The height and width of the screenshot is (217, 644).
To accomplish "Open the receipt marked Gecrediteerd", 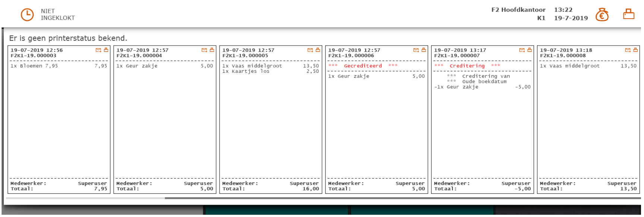I will pyautogui.click(x=376, y=120).
